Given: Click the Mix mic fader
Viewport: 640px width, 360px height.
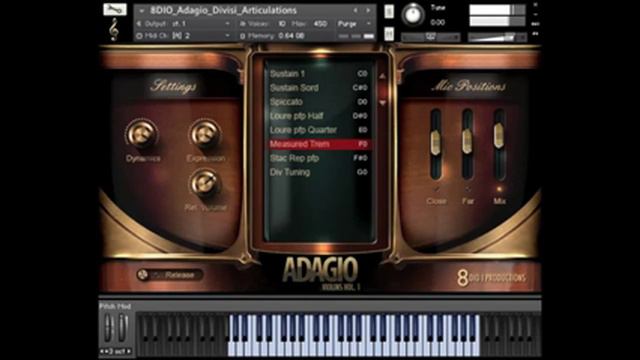Looking at the screenshot, I should [499, 136].
